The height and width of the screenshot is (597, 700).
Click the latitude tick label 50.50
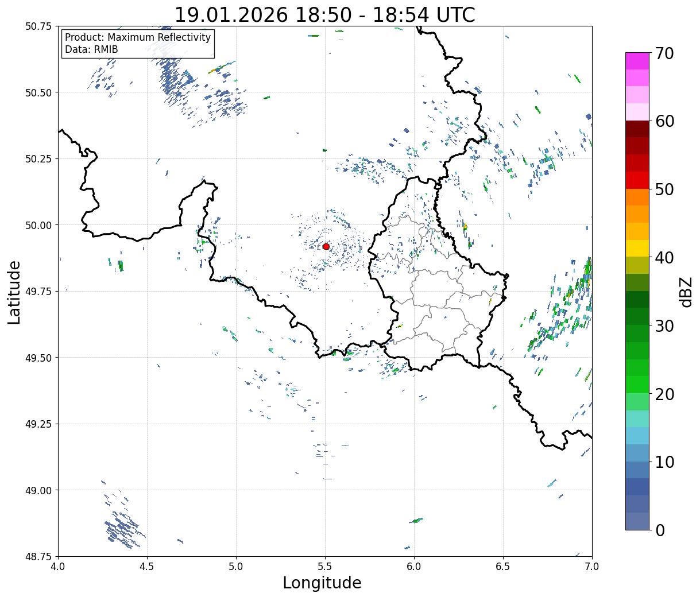(x=38, y=92)
